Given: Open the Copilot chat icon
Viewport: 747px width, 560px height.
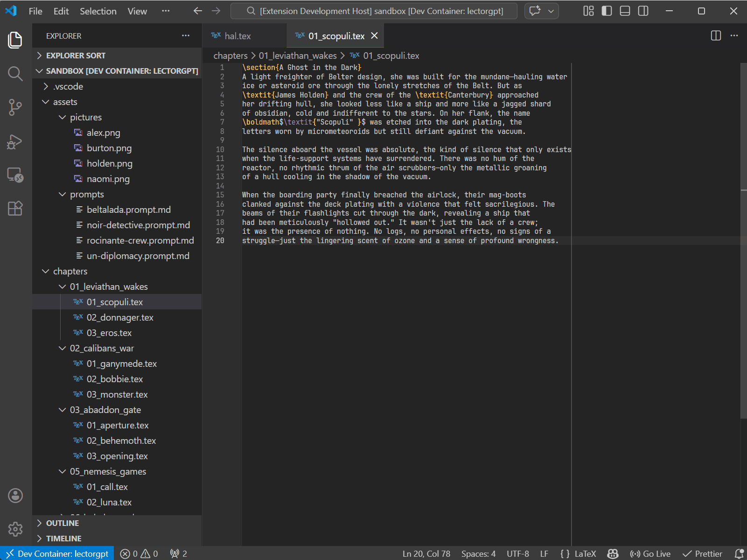Looking at the screenshot, I should click(x=535, y=11).
